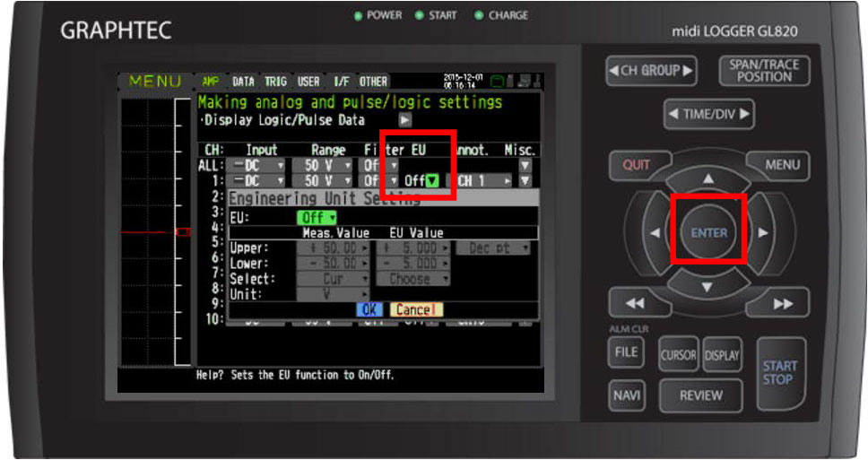
Task: Click the GRAPHTEC brand logo
Action: [x=116, y=30]
